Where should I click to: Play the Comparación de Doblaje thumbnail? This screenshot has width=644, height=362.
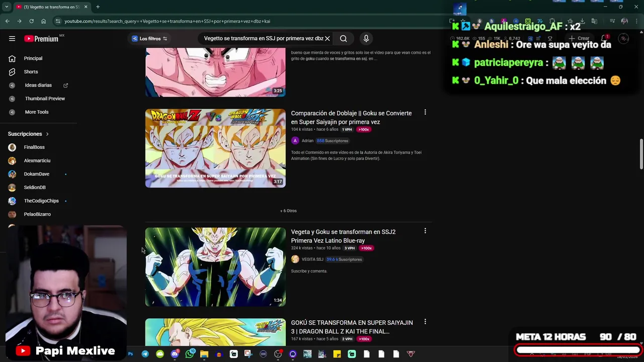(215, 148)
